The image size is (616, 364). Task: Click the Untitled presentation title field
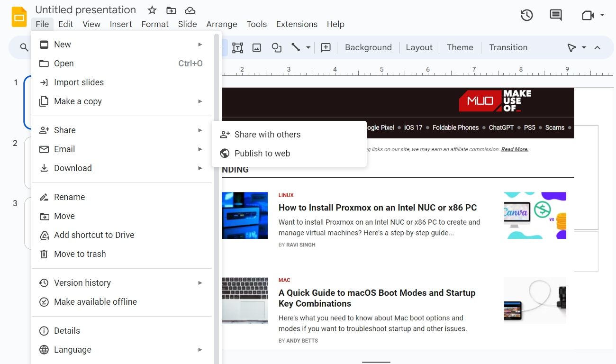(86, 10)
